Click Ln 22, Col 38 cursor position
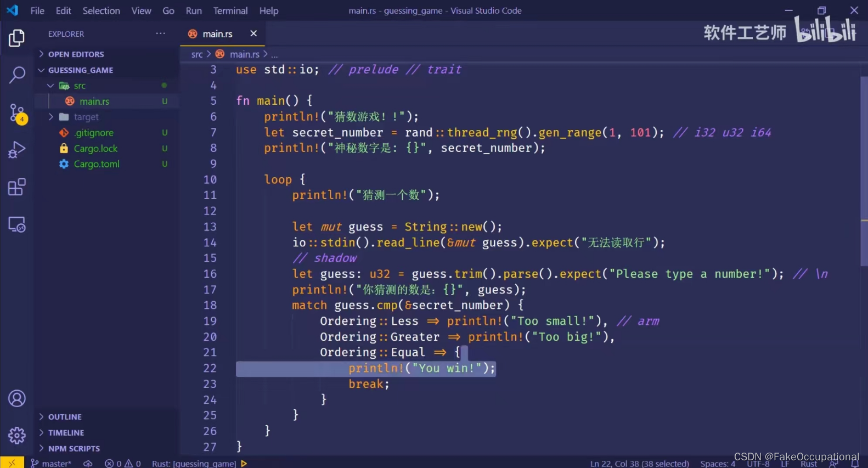 (x=639, y=464)
